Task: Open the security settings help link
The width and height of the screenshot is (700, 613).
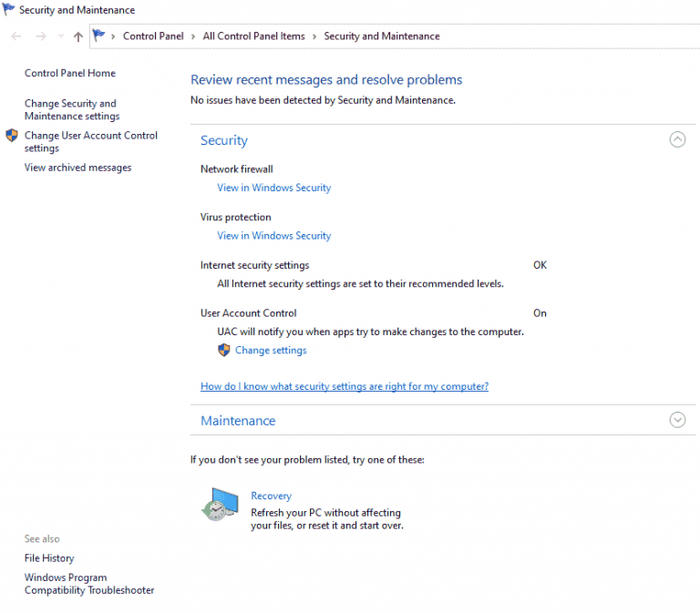Action: point(345,386)
